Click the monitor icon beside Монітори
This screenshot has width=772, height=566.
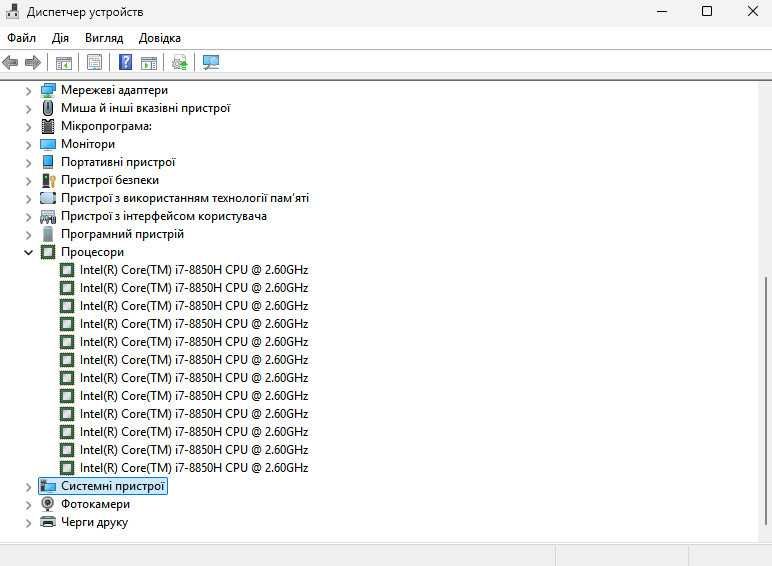tap(48, 144)
